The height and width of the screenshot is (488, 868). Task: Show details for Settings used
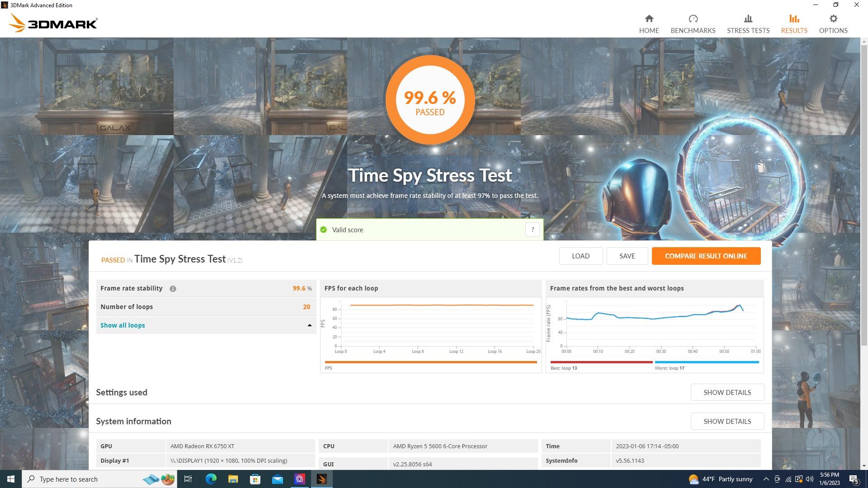point(727,392)
